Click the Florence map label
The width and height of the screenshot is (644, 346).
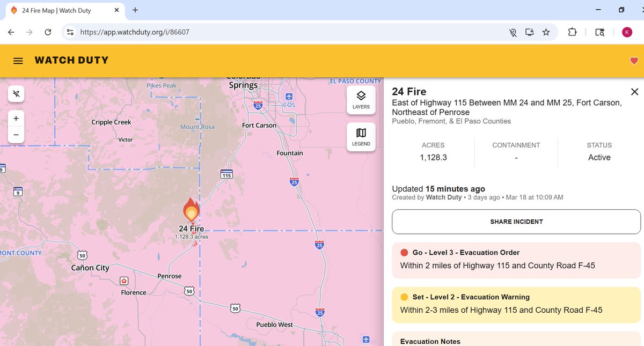coord(134,293)
